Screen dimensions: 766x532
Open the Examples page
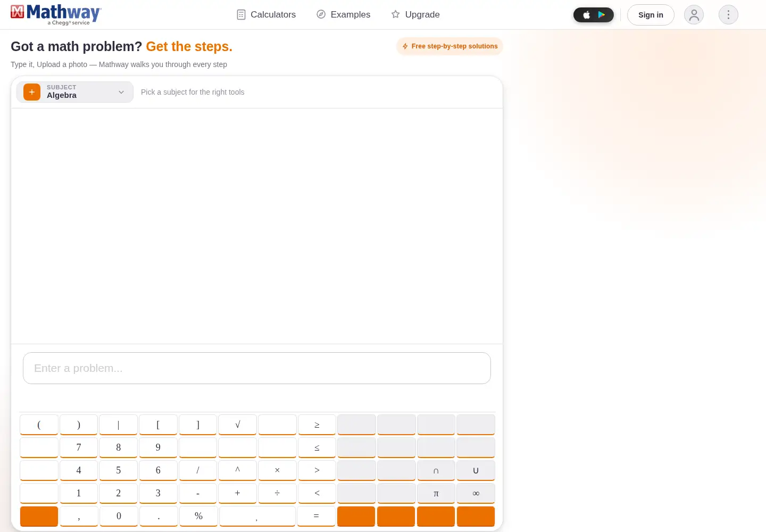coord(343,14)
